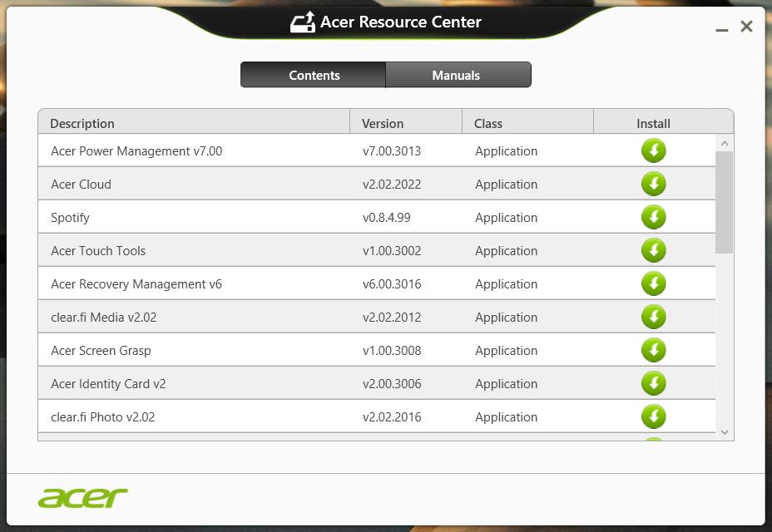Screen dimensions: 772x532
Task: Open the Manuals tab
Action: click(458, 75)
